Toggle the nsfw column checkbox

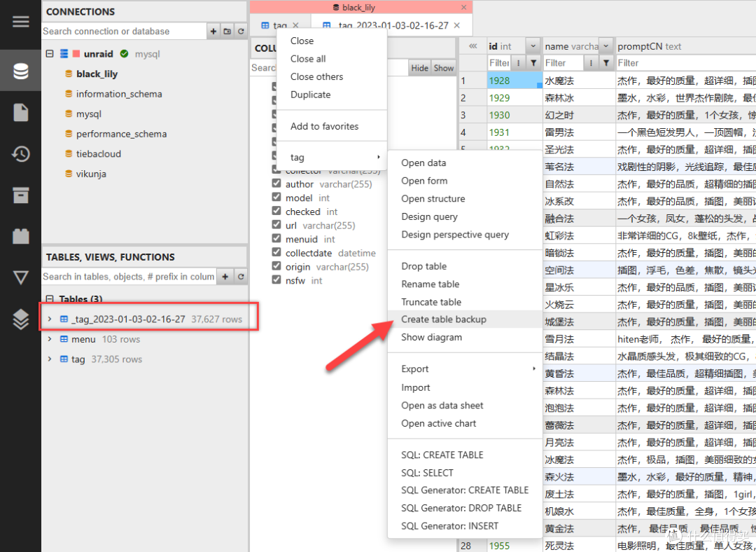[x=276, y=280]
